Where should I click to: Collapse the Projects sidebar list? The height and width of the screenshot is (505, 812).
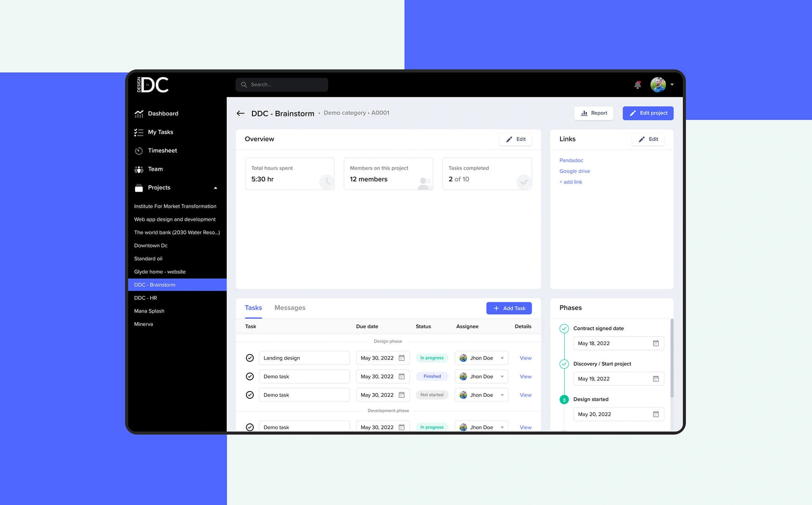215,188
